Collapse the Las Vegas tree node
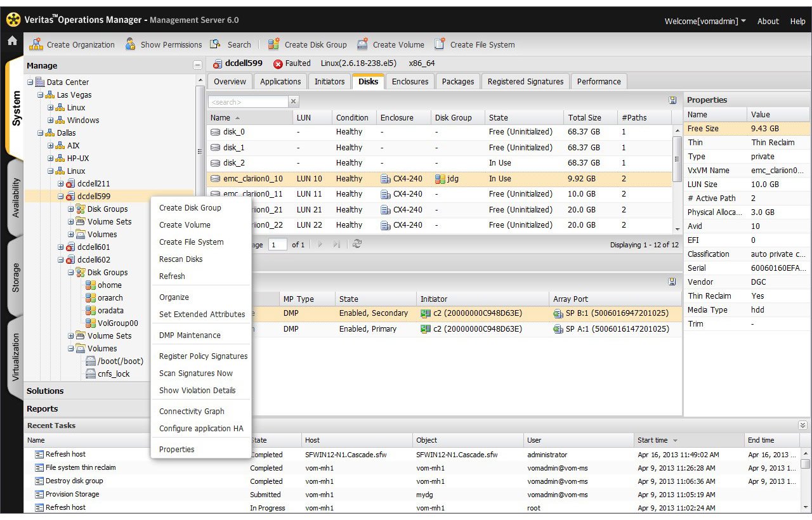 click(41, 95)
